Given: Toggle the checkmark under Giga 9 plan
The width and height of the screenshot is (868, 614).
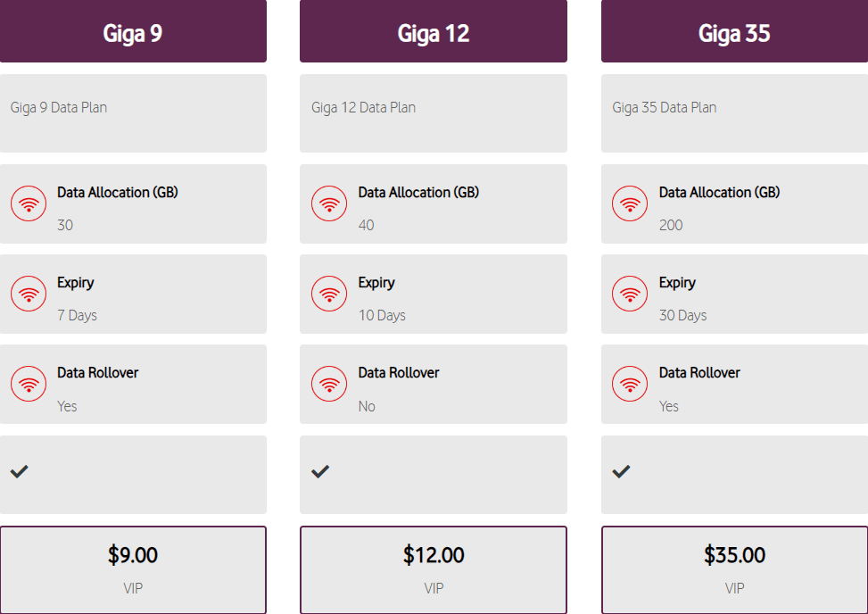Looking at the screenshot, I should coord(20,473).
